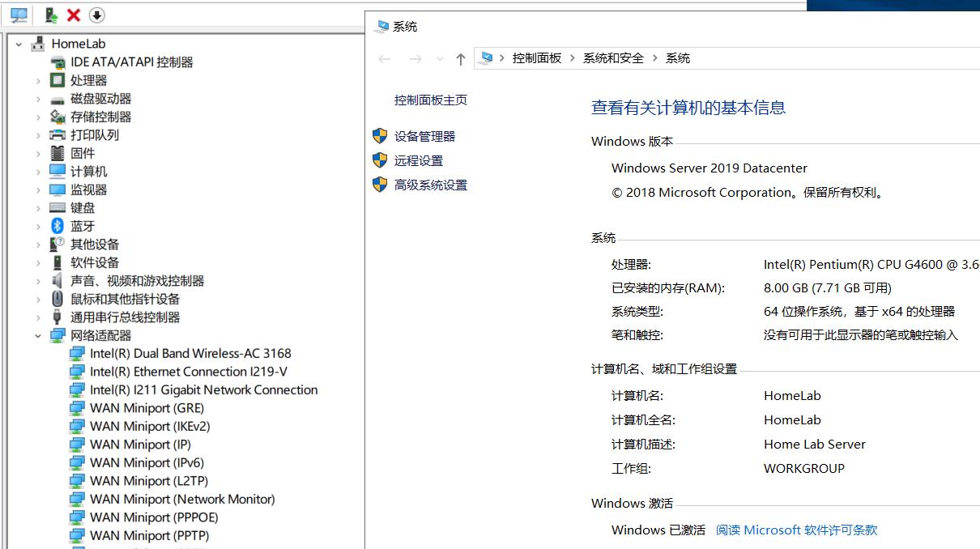Click the 声音、视频和游戏控制器 speaker icon
The width and height of the screenshot is (980, 549).
[58, 281]
